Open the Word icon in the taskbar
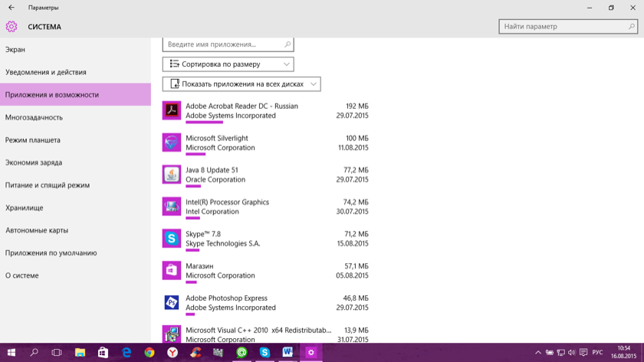644x362 pixels. (287, 353)
